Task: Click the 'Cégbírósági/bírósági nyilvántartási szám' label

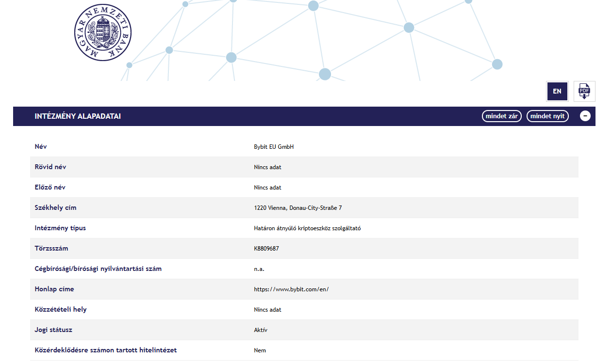Action: tap(98, 269)
